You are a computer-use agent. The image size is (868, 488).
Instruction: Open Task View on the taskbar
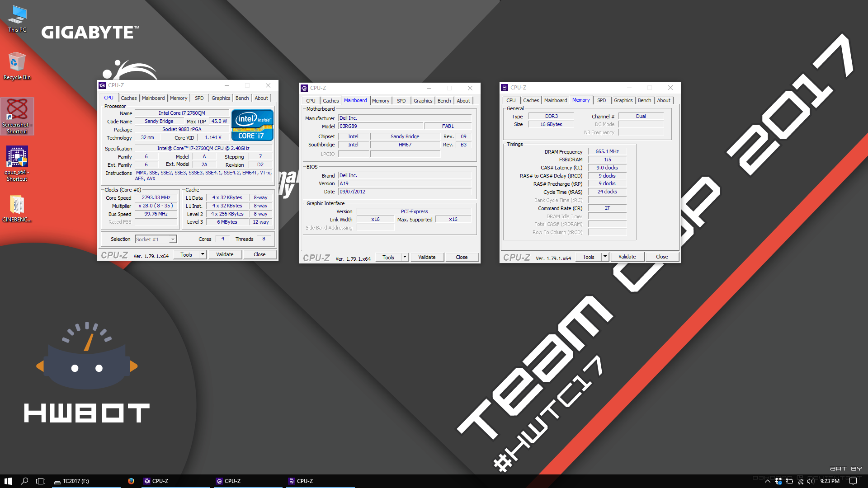point(41,481)
